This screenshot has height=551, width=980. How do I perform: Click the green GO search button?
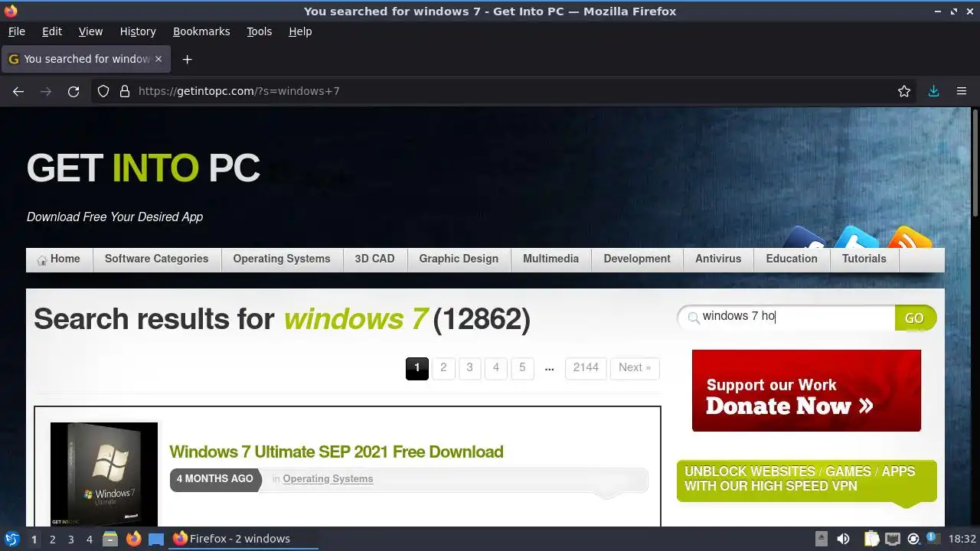(915, 318)
